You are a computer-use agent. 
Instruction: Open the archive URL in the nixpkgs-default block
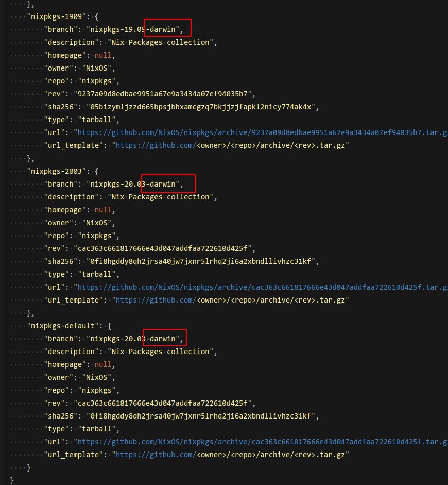(262, 442)
